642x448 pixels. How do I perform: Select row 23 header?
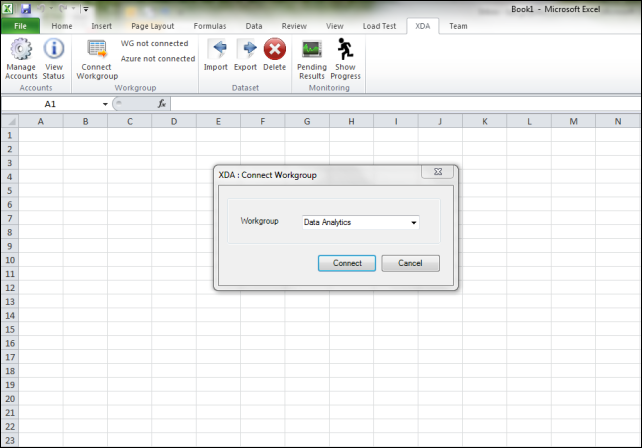click(10, 440)
